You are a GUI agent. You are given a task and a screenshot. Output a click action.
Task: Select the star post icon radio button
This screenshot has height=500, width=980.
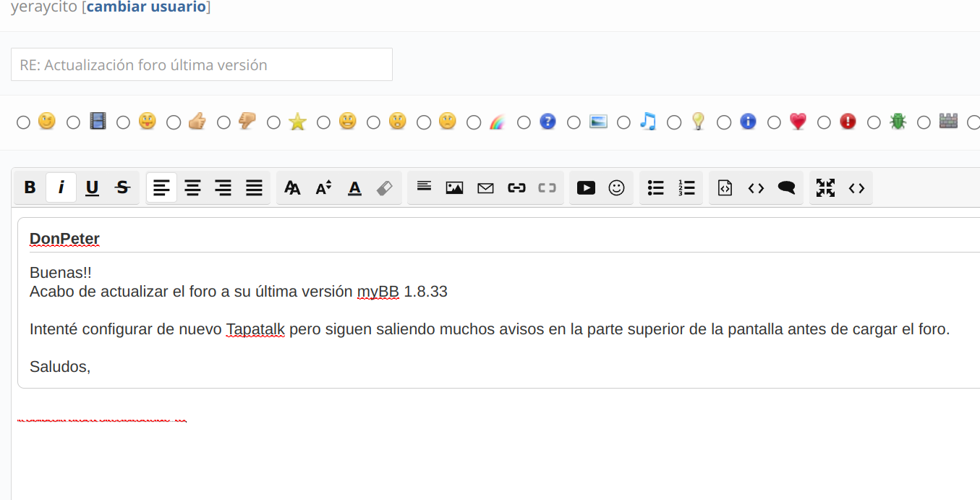point(273,122)
